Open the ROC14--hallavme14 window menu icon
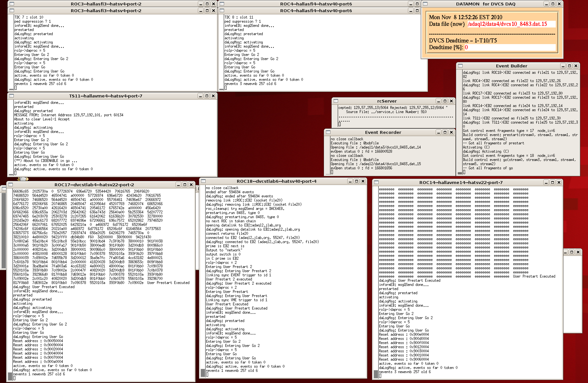The height and width of the screenshot is (383, 588). click(x=376, y=182)
